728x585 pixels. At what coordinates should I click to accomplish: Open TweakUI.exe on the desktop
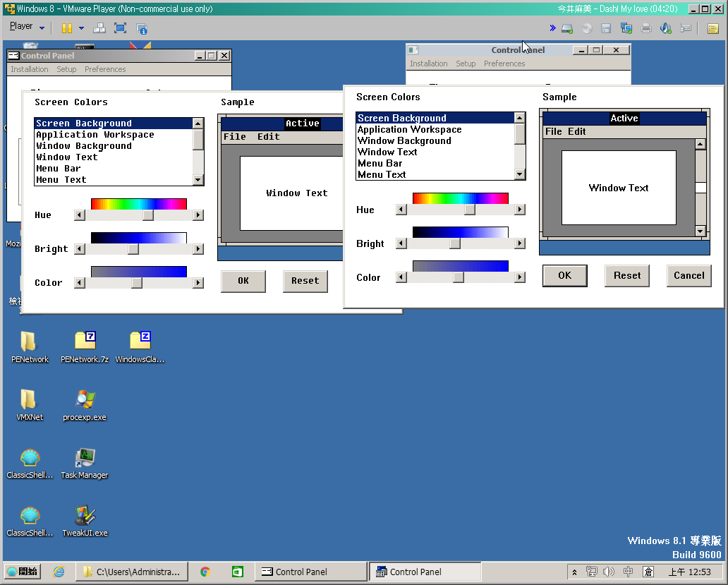tap(84, 514)
